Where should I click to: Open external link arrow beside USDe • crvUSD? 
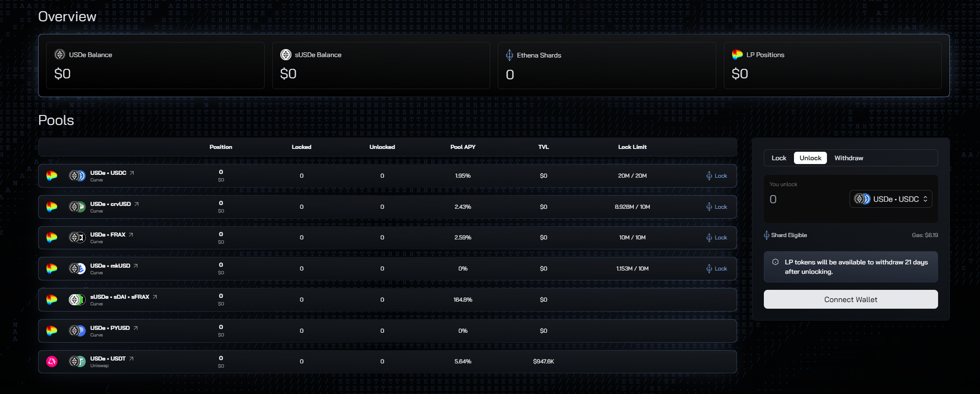tap(137, 204)
